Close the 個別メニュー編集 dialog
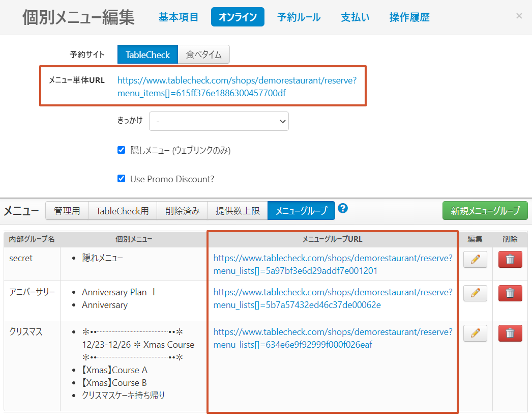 (x=519, y=16)
